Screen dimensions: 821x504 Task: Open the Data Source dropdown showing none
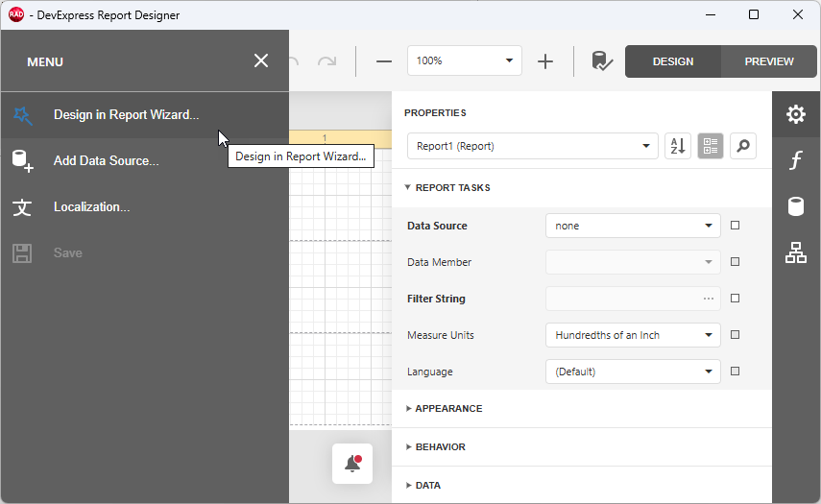[633, 226]
